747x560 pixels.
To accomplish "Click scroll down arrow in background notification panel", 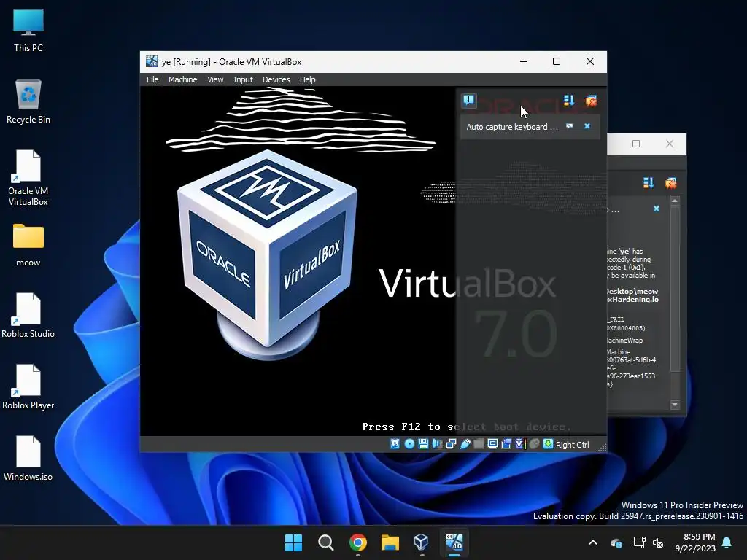I will click(x=675, y=405).
